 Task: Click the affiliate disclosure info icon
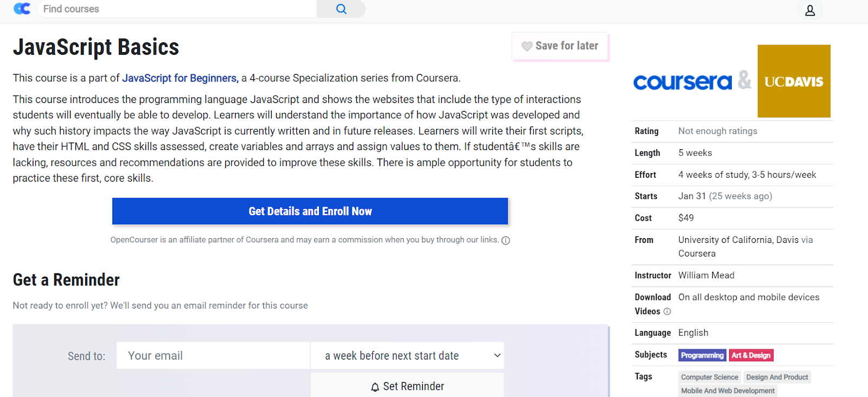tap(506, 240)
